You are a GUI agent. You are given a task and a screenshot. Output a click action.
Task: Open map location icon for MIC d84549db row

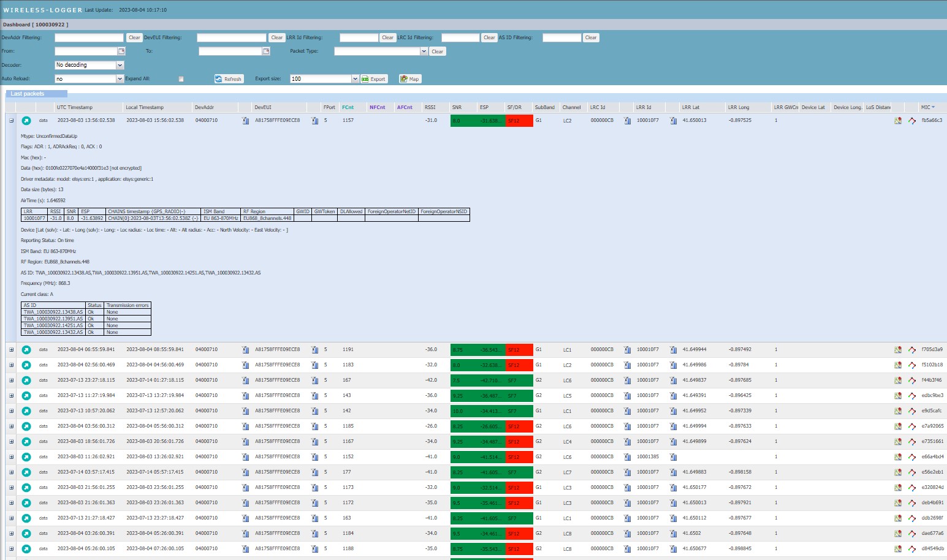pyautogui.click(x=897, y=549)
